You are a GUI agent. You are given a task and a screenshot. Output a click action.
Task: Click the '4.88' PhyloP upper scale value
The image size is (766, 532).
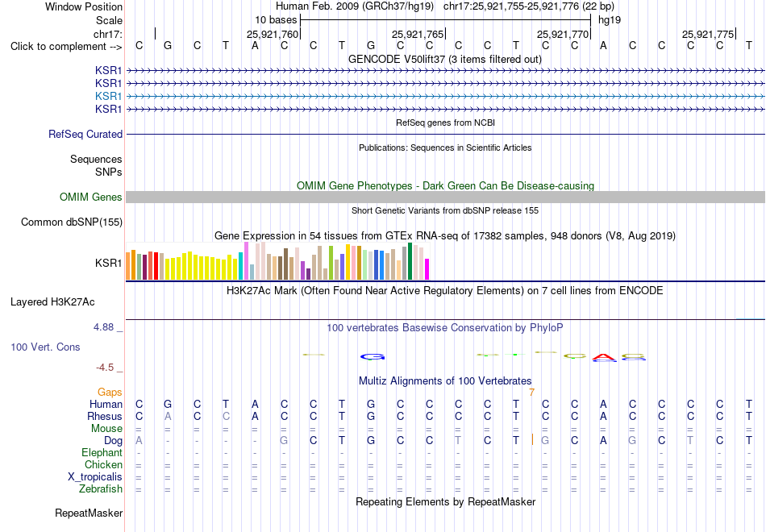tap(103, 327)
